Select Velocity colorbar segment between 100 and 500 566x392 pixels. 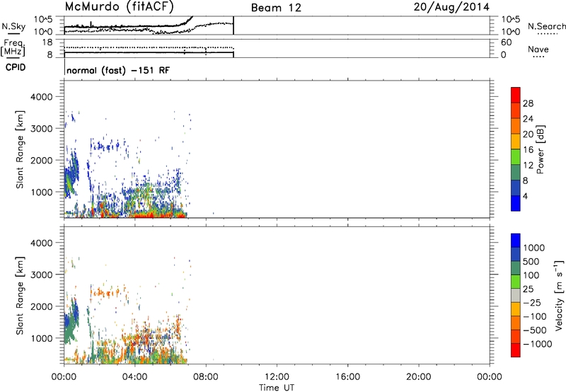[x=516, y=268]
